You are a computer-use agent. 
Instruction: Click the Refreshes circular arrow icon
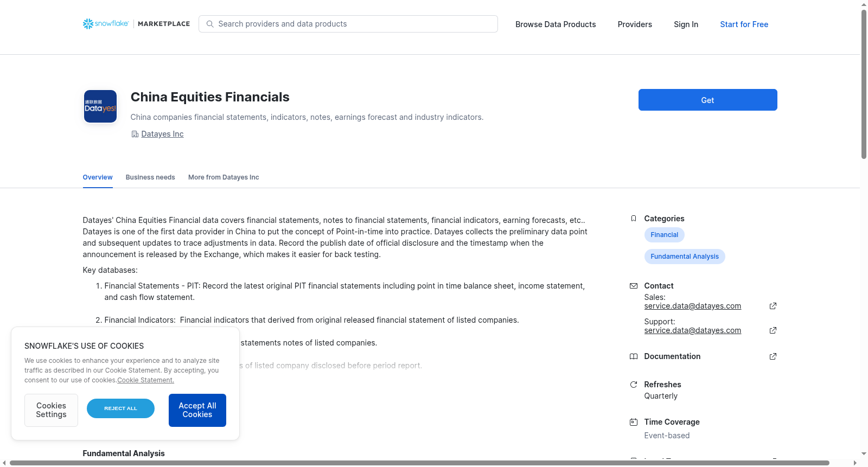click(634, 385)
